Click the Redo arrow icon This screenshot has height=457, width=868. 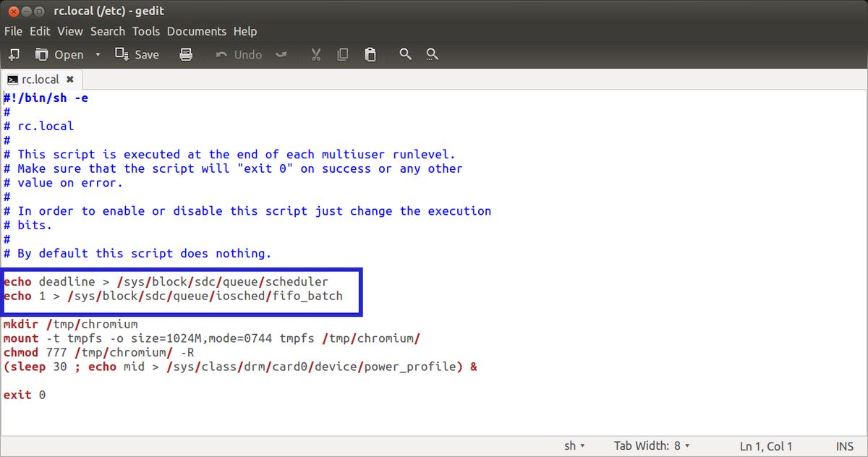(281, 54)
